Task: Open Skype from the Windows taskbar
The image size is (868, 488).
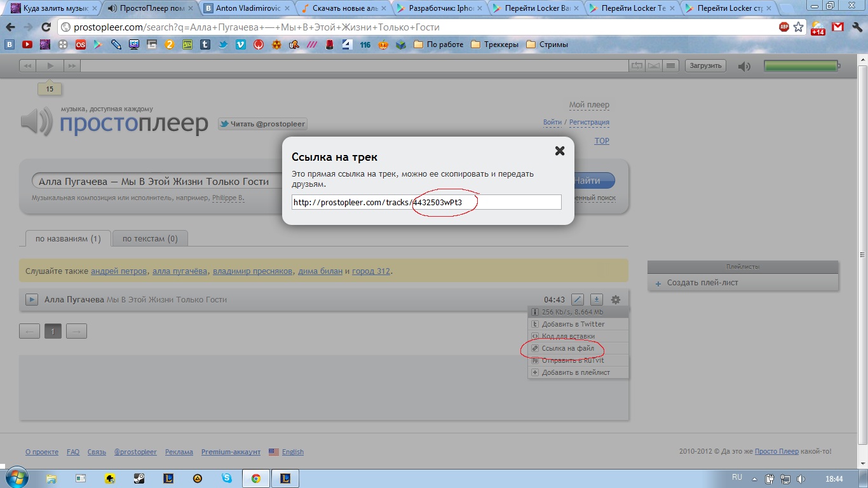Action: tap(227, 478)
